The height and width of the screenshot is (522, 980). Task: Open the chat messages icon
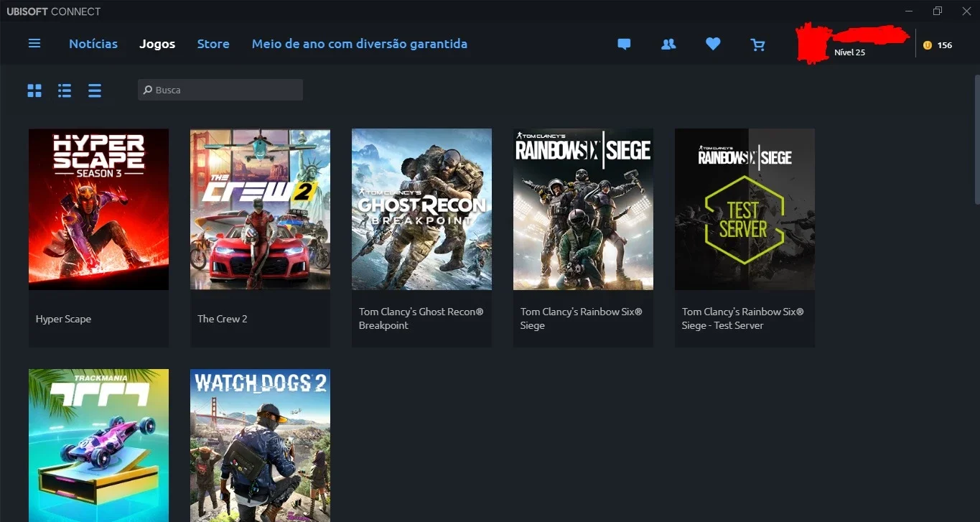(x=624, y=45)
